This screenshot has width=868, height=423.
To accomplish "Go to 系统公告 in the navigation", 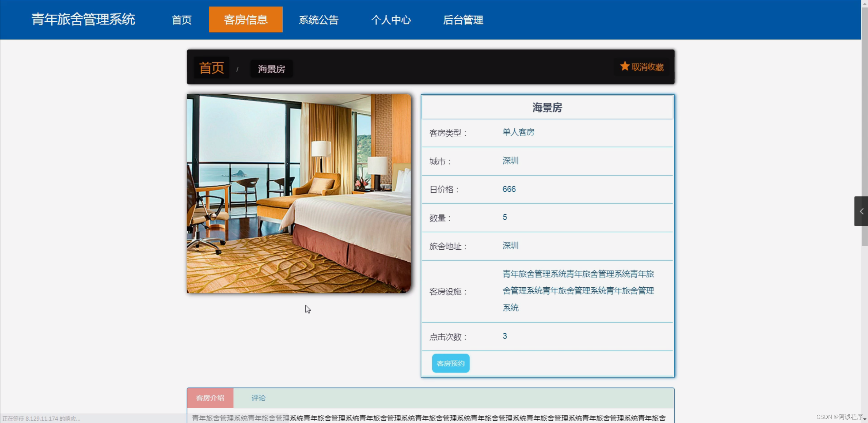I will click(319, 20).
